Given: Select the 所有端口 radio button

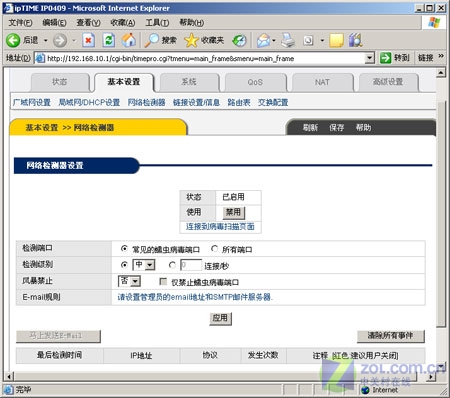Looking at the screenshot, I should coord(214,248).
